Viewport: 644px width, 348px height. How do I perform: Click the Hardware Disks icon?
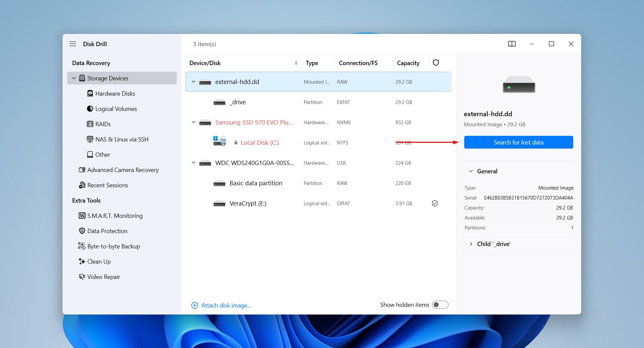pos(90,94)
